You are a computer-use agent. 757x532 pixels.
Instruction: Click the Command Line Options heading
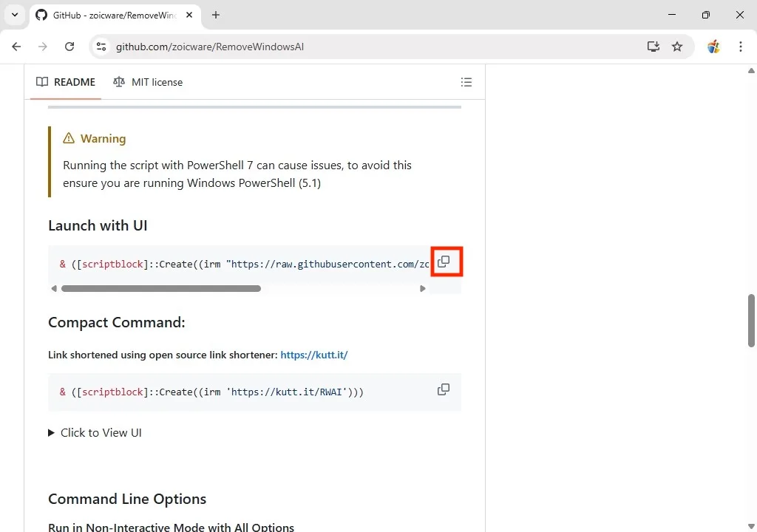tap(127, 499)
